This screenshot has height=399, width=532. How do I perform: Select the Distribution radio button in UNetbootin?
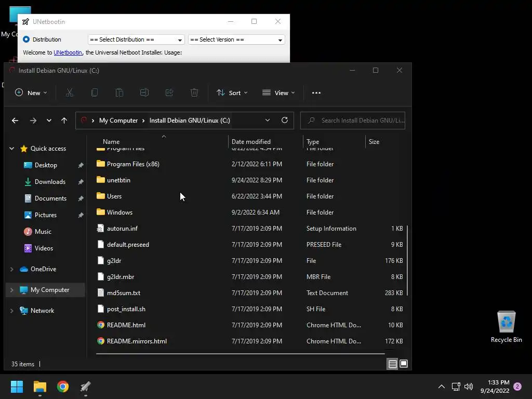coord(26,39)
